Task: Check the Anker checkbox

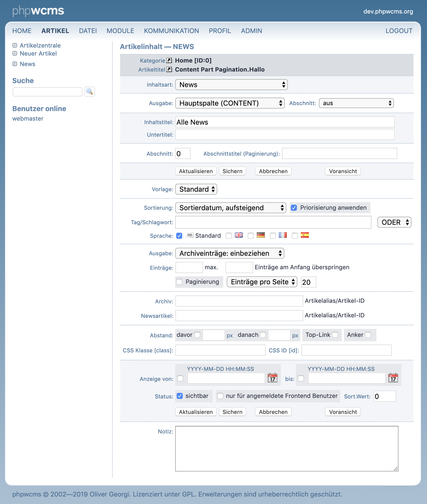Action: [368, 335]
